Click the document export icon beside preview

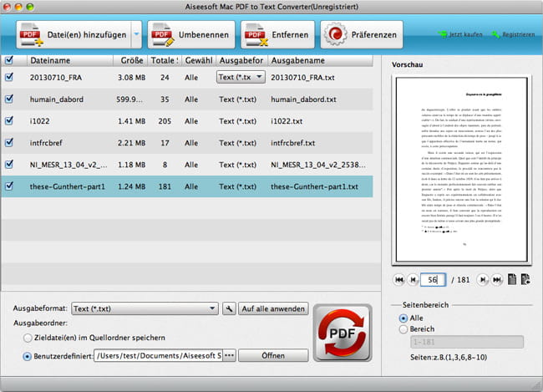[525, 279]
